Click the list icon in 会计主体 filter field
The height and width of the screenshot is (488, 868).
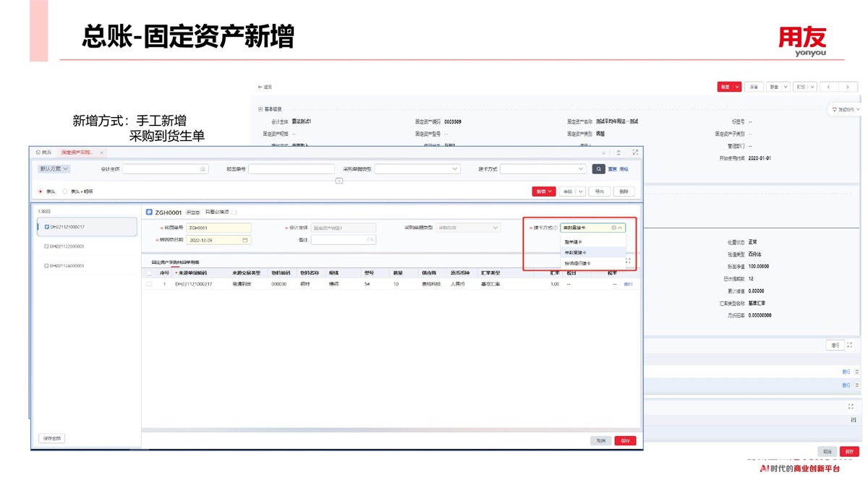click(x=203, y=169)
